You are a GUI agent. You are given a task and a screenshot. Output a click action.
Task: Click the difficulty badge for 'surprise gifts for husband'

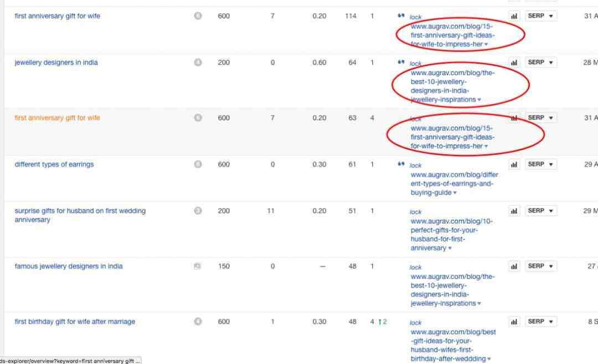(198, 211)
